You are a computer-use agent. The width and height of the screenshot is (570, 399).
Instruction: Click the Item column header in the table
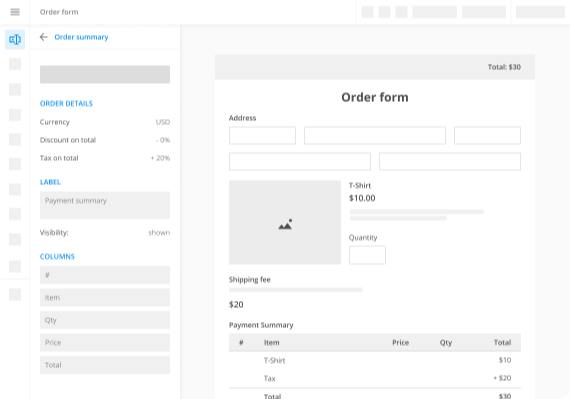coord(272,343)
